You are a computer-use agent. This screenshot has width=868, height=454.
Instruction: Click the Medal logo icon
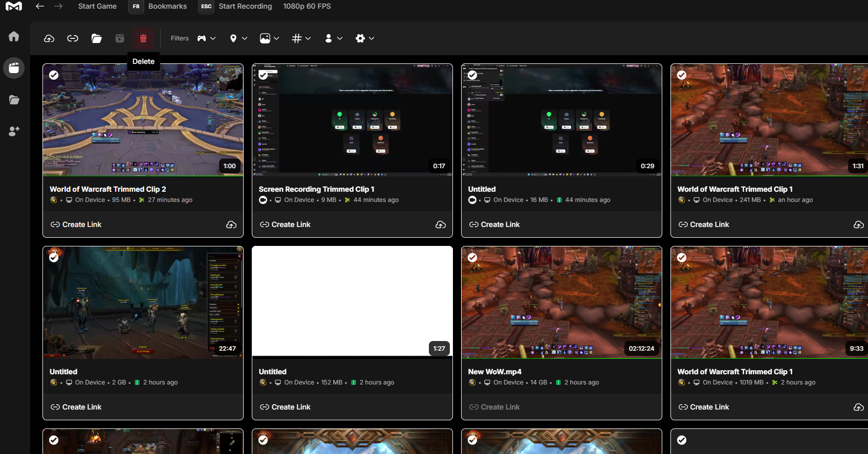pos(14,7)
